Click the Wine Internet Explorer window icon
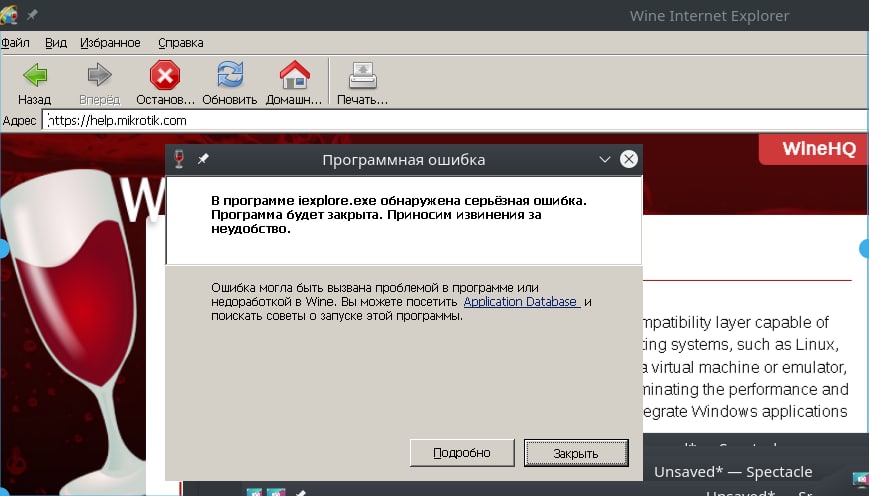This screenshot has height=496, width=869. point(9,15)
